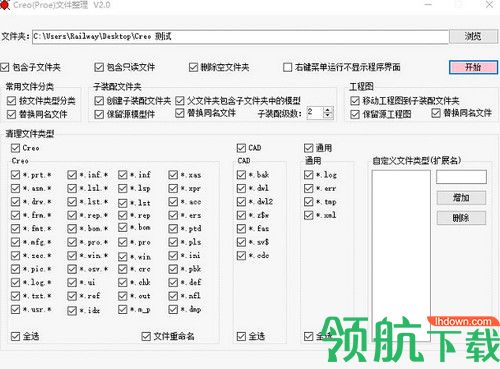This screenshot has height=369, width=500.
Task: Toggle the *.xpr checkbox
Action: pyautogui.click(x=173, y=188)
